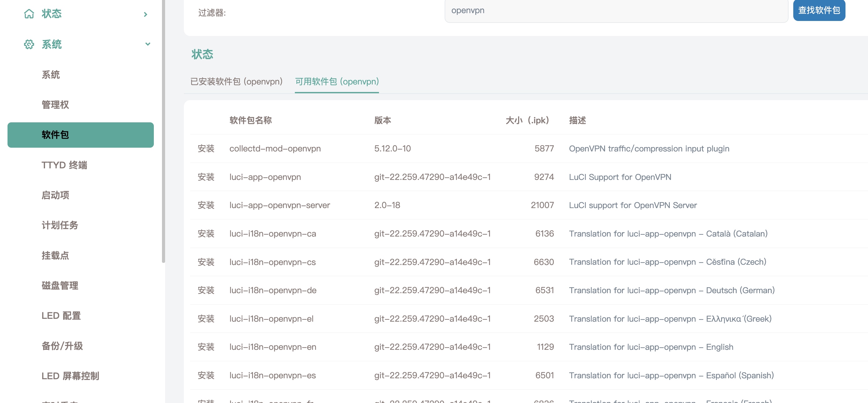The width and height of the screenshot is (868, 403).
Task: Click description LuCI Support for OpenVPN
Action: click(x=620, y=177)
